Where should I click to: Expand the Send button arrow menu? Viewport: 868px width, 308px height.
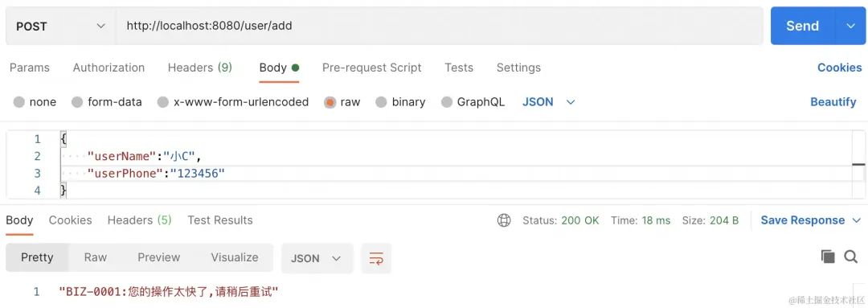851,26
